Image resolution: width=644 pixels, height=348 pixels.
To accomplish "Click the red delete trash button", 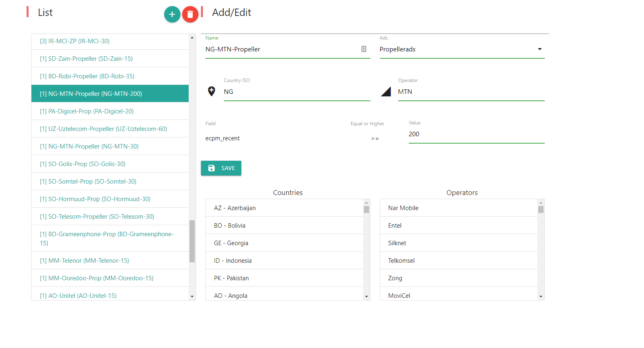I will pos(190,14).
